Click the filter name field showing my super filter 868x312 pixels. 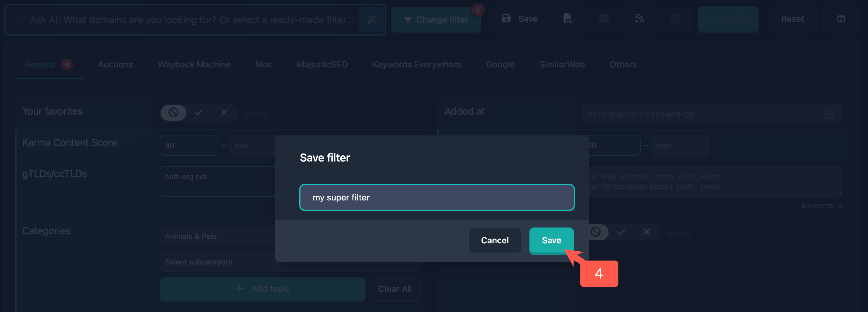click(x=436, y=197)
